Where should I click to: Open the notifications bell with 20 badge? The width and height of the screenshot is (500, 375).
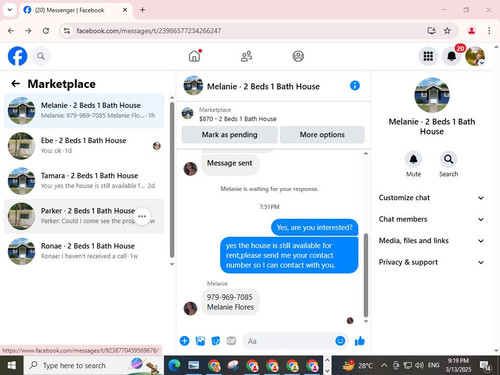point(452,56)
